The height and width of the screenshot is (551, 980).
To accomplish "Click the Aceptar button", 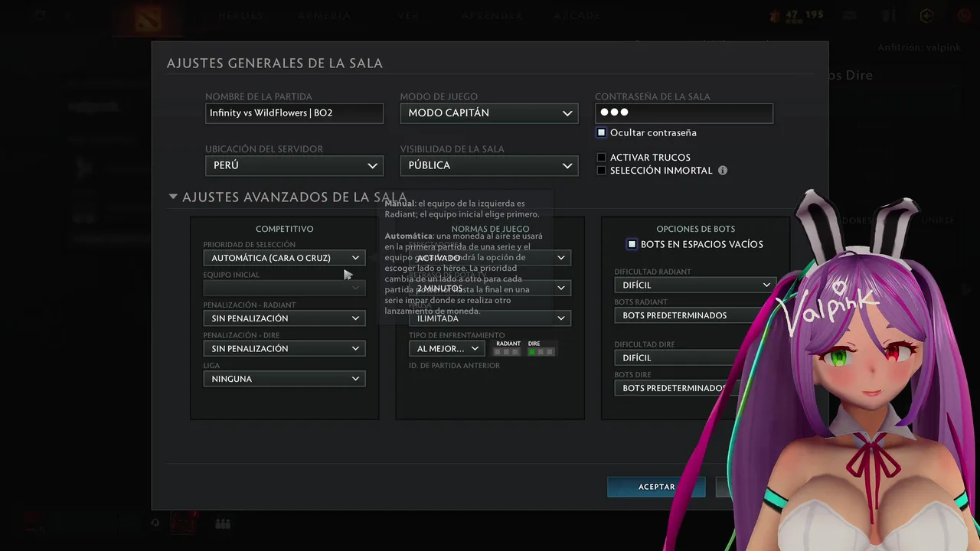I will tap(656, 487).
